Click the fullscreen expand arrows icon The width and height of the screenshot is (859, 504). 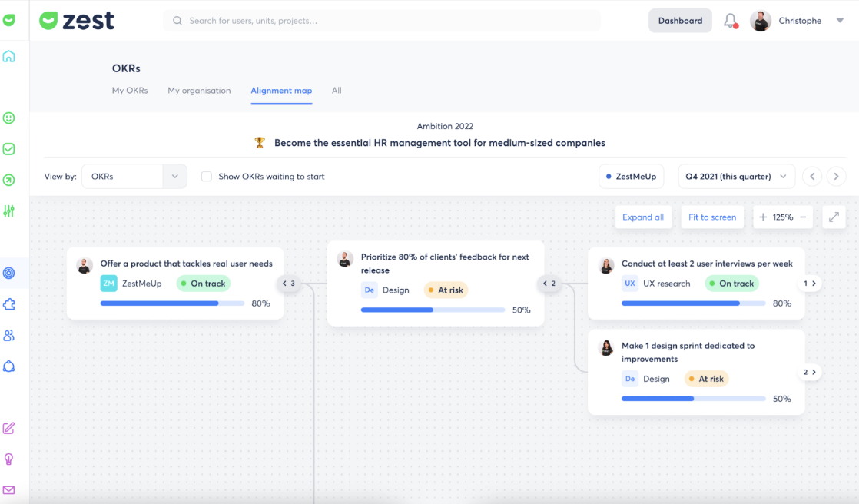coord(834,217)
